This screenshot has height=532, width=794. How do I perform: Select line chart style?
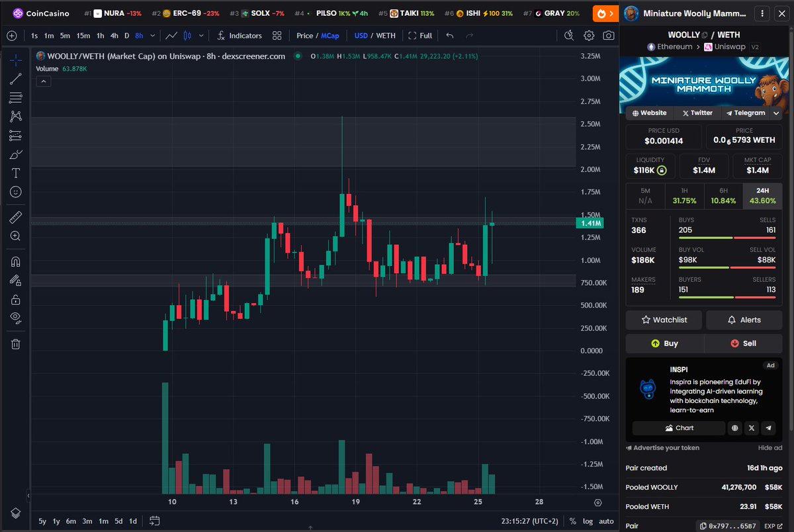171,36
